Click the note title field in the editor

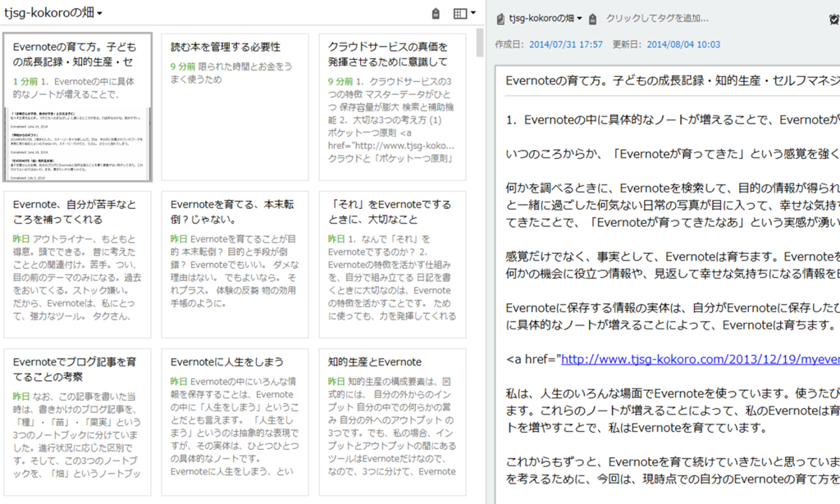672,81
